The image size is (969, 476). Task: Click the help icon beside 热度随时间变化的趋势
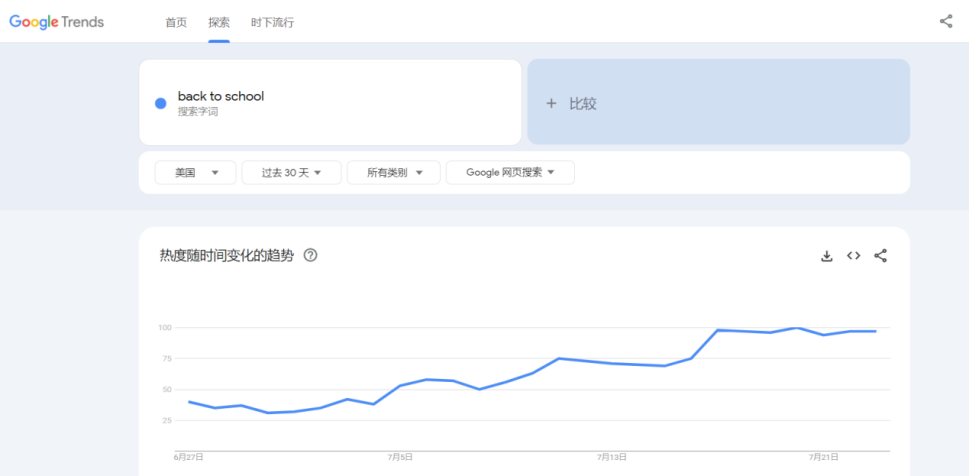coord(310,255)
